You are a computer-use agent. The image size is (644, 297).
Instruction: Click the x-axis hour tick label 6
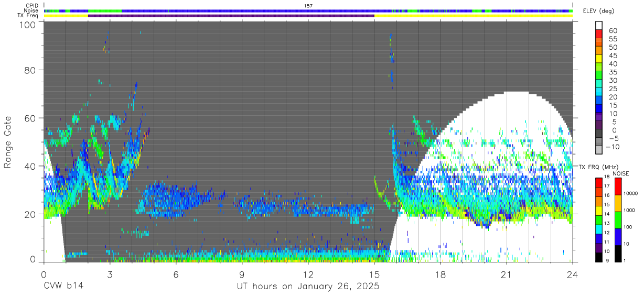pos(176,274)
